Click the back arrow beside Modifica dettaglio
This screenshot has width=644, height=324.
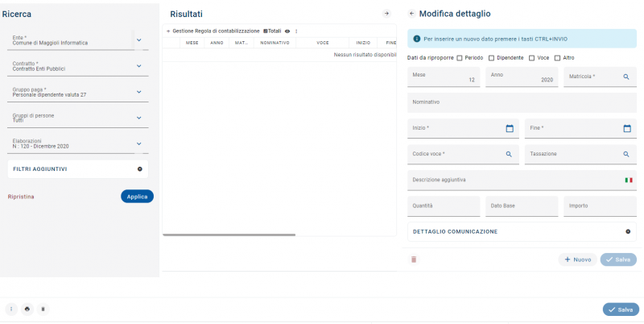click(411, 14)
